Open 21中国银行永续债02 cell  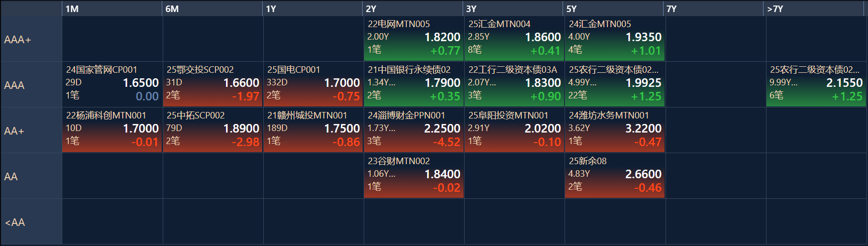point(413,84)
